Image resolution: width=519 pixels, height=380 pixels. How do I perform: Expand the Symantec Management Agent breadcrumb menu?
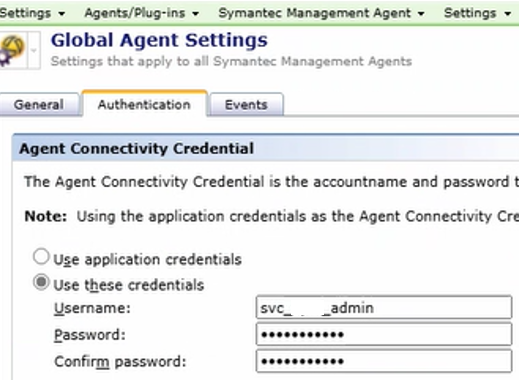(x=321, y=13)
